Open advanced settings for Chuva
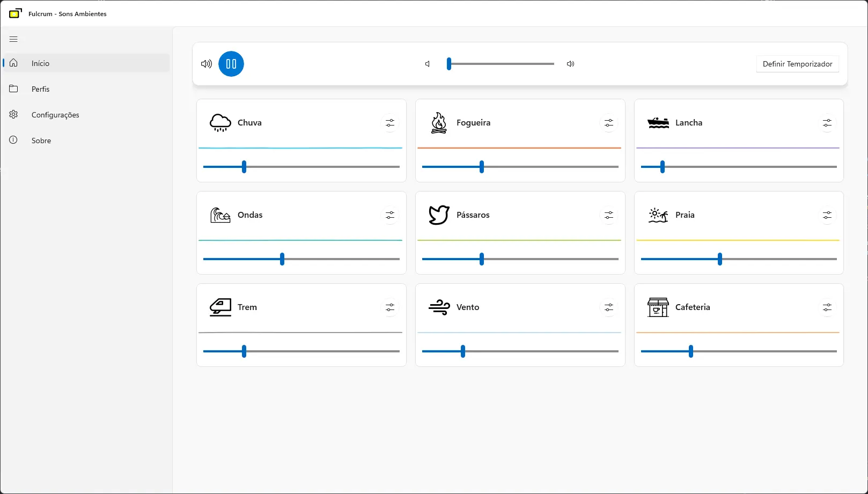Viewport: 868px width, 494px height. pos(390,123)
